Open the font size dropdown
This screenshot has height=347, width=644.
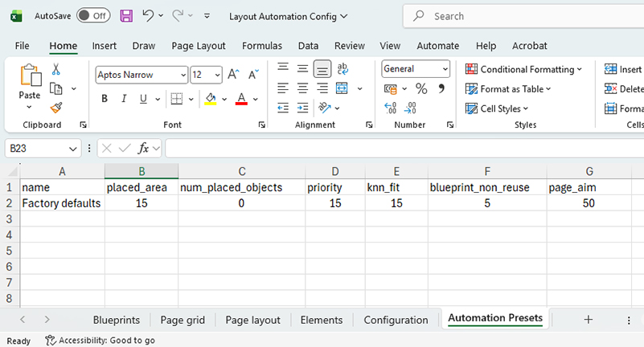point(217,75)
